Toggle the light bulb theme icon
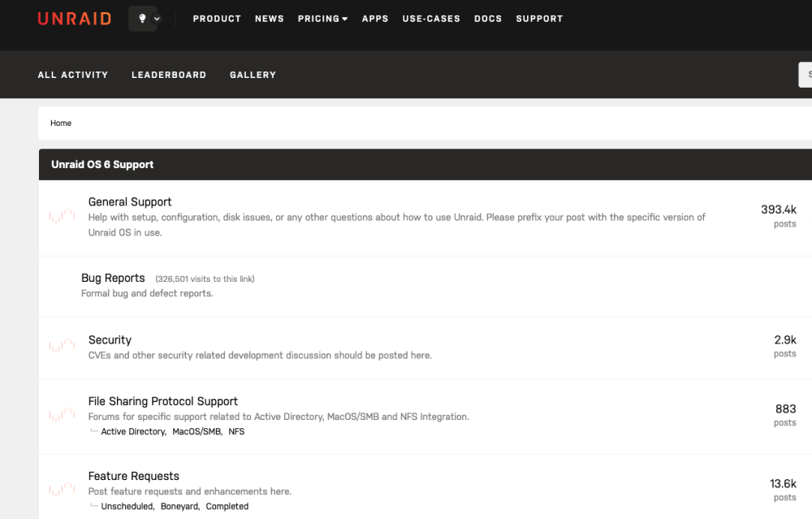The width and height of the screenshot is (812, 519). pyautogui.click(x=142, y=19)
